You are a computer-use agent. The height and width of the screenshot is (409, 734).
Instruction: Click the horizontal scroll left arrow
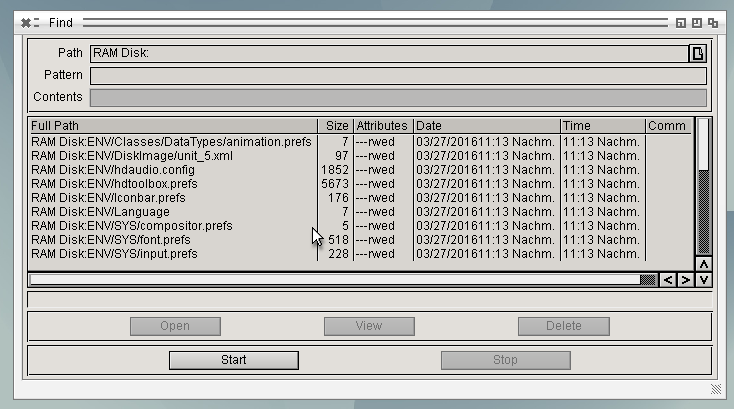coord(668,280)
